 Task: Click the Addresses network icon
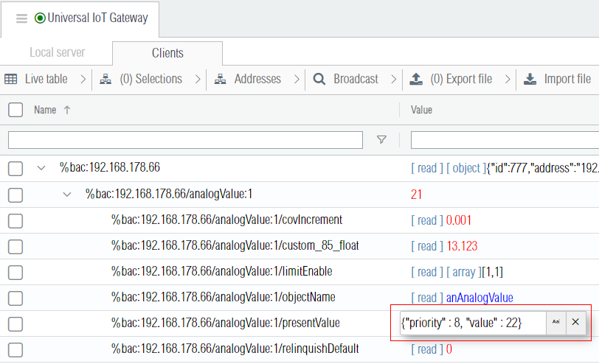click(x=220, y=79)
